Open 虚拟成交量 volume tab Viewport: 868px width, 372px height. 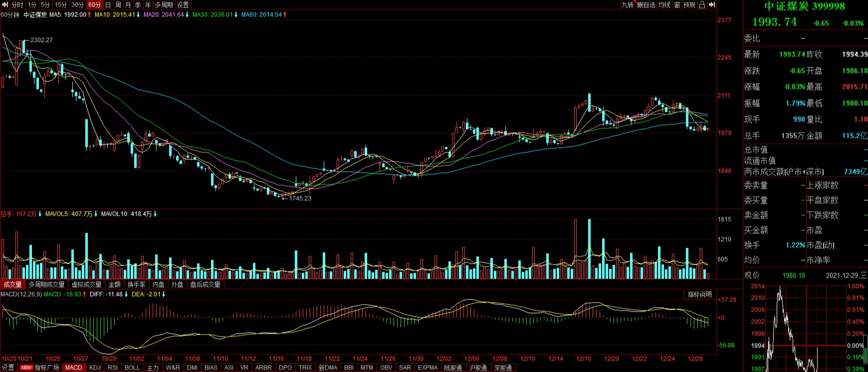(x=87, y=285)
